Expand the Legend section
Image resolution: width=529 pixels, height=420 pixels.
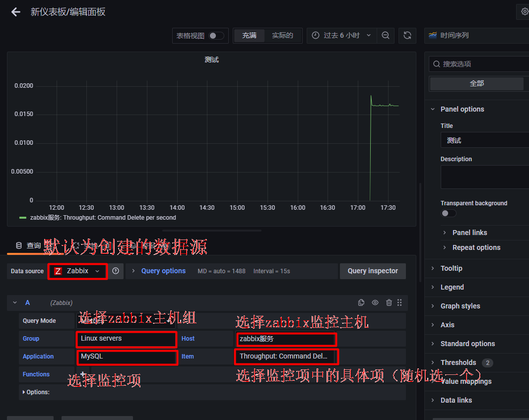click(452, 287)
